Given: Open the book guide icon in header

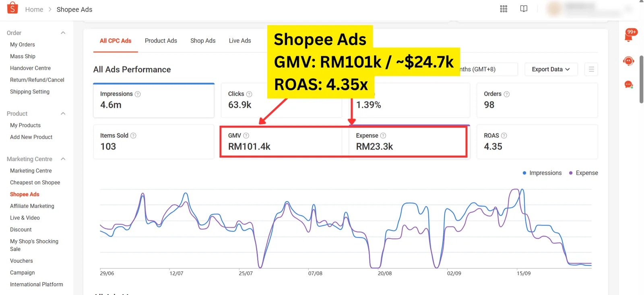Looking at the screenshot, I should (524, 9).
